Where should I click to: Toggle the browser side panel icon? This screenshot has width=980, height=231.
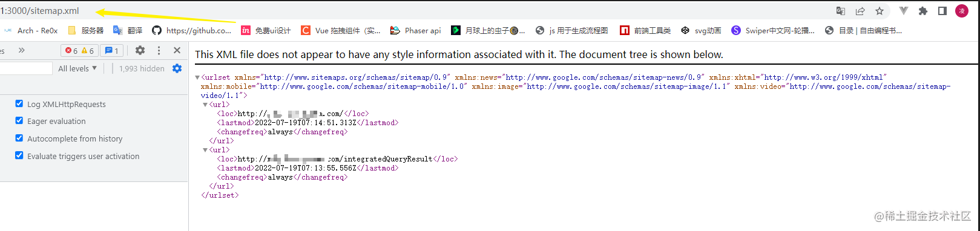click(x=942, y=11)
